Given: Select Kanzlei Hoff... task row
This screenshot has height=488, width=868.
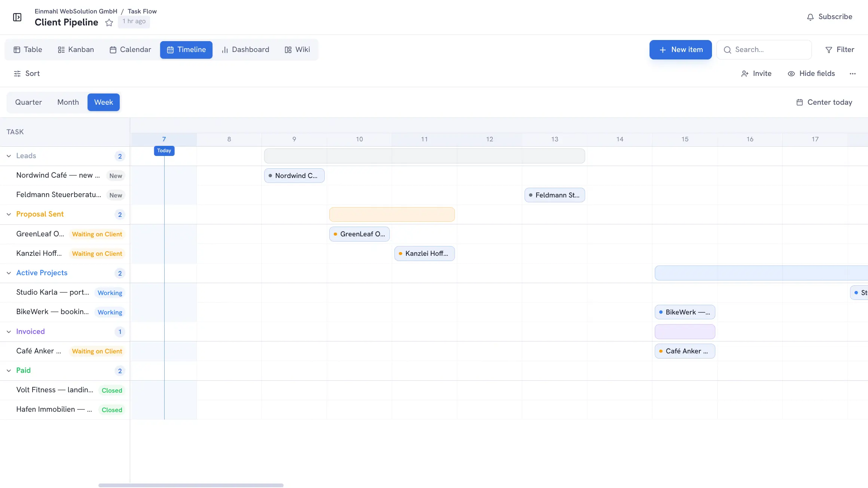Looking at the screenshot, I should coord(65,254).
